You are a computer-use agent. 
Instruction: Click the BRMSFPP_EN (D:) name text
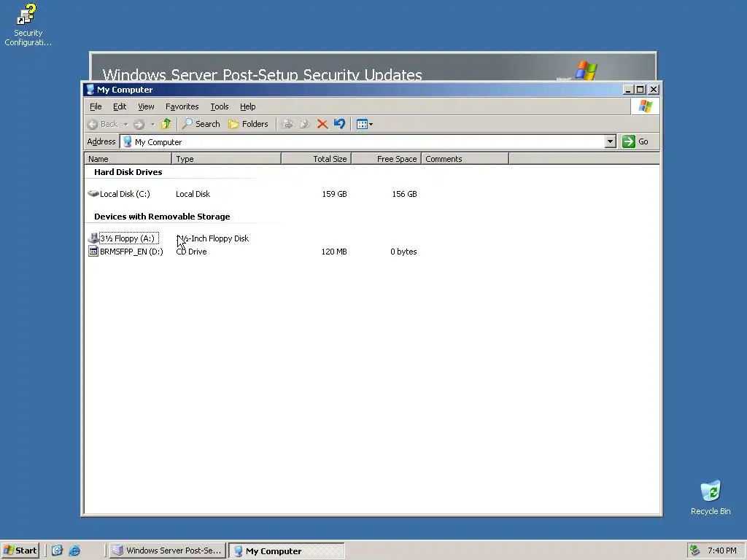coord(131,252)
